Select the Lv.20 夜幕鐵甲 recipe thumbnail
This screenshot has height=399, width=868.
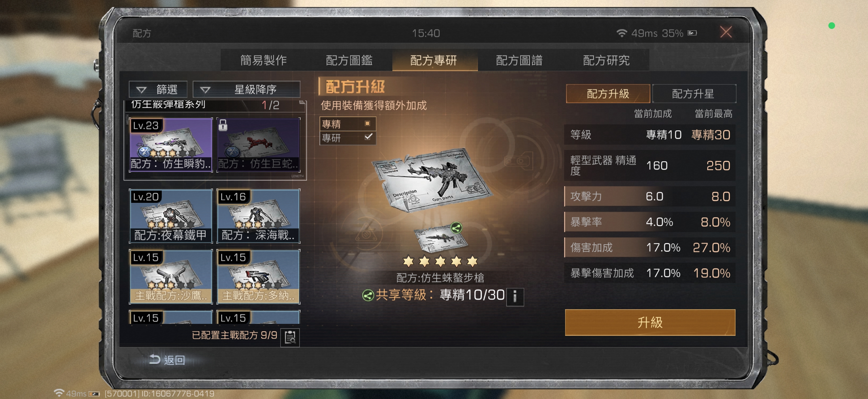coord(171,216)
